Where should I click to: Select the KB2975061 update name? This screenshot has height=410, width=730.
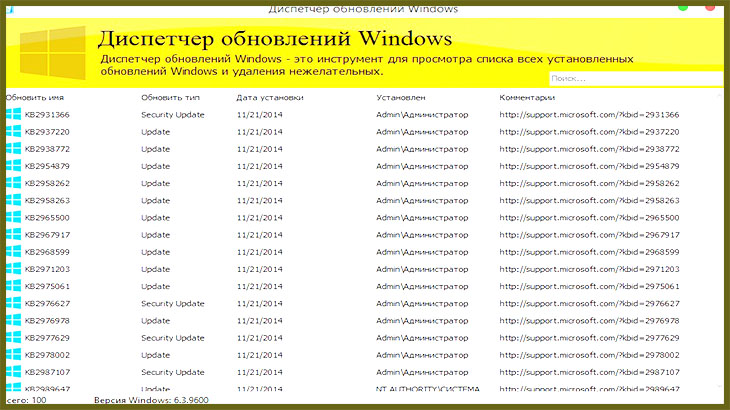47,287
